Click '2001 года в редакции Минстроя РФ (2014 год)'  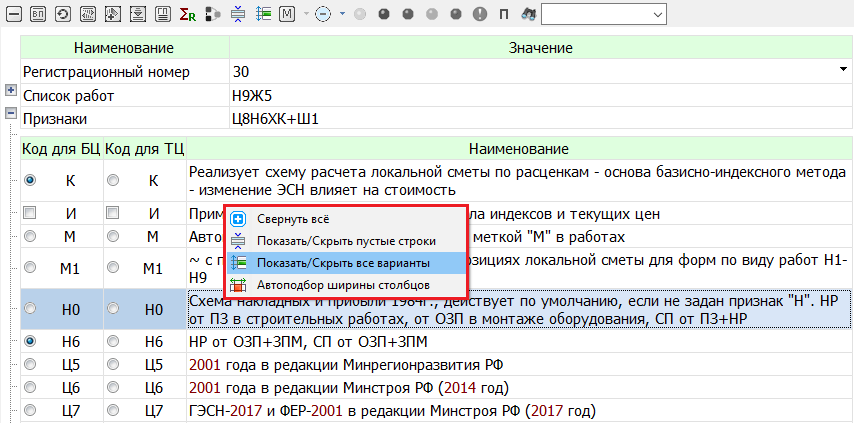click(x=349, y=388)
